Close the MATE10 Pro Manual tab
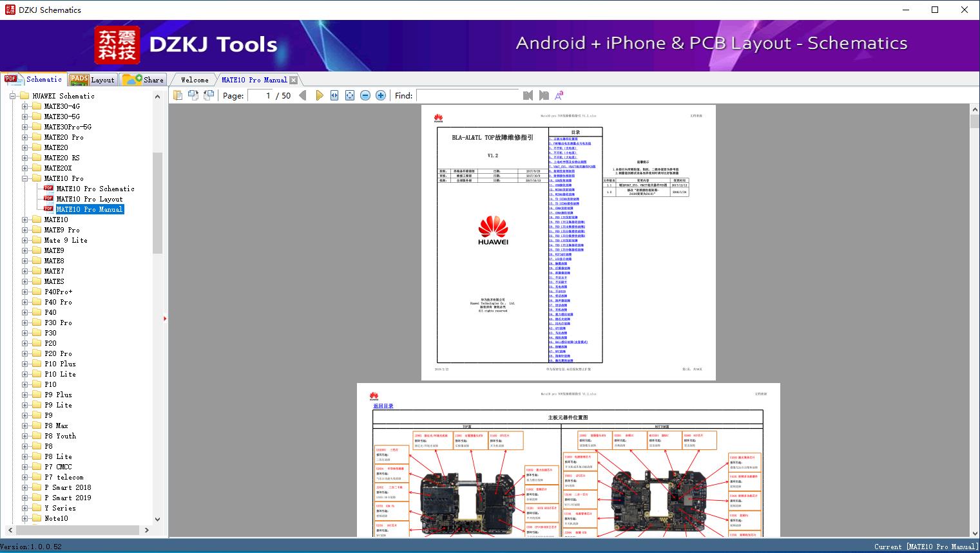 point(294,80)
